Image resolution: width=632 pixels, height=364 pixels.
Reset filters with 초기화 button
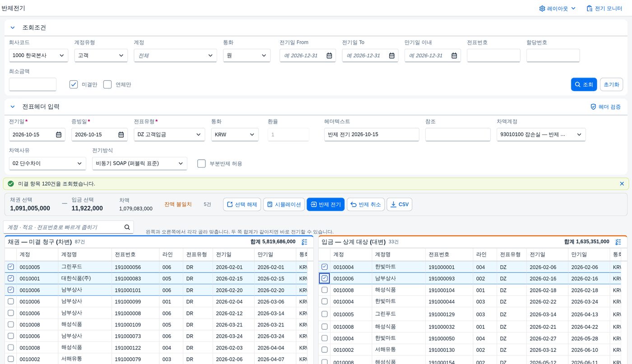pos(611,84)
